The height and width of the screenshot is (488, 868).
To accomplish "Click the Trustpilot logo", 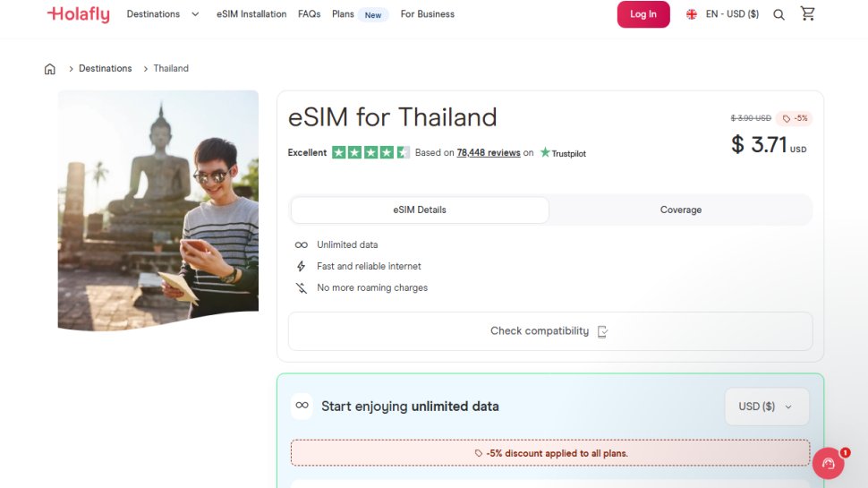I will click(563, 153).
